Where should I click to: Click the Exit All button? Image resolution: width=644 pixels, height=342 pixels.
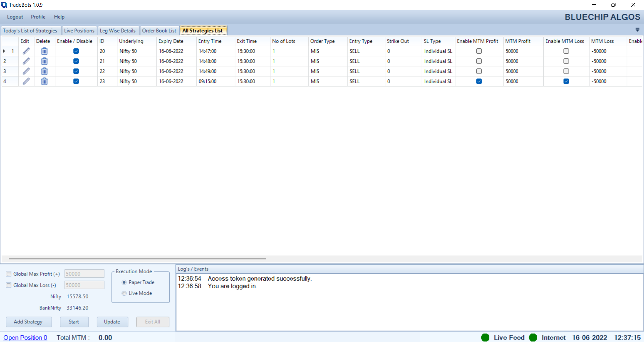point(153,322)
